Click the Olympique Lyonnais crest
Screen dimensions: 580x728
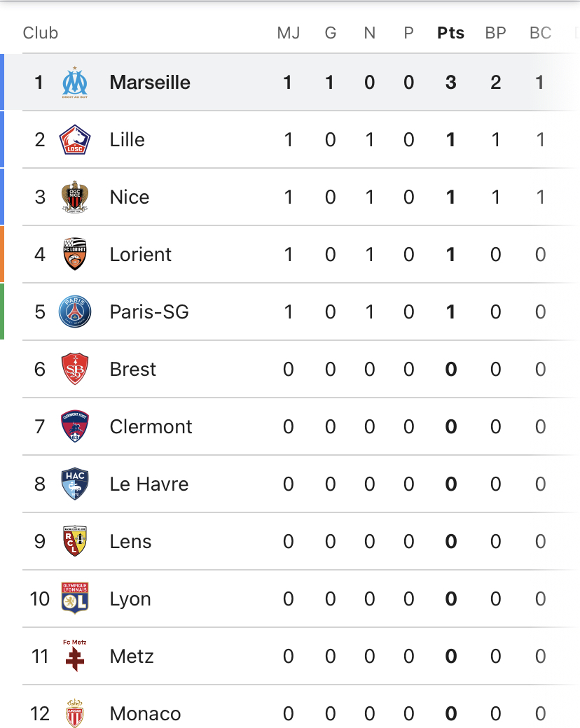75,598
